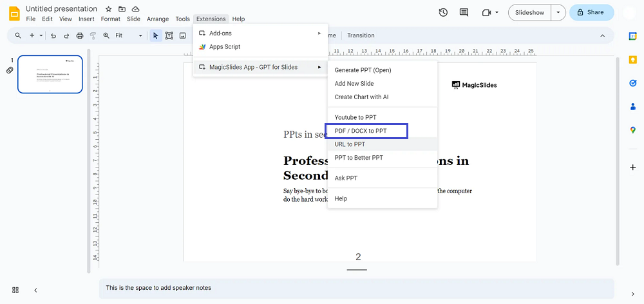The height and width of the screenshot is (304, 644).
Task: Choose Create Chart with AI
Action: point(383,97)
